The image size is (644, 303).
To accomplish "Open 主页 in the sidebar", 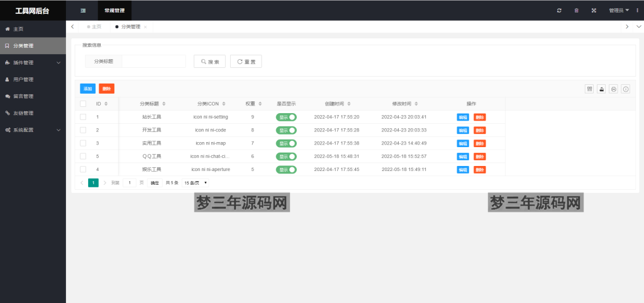I will point(33,29).
